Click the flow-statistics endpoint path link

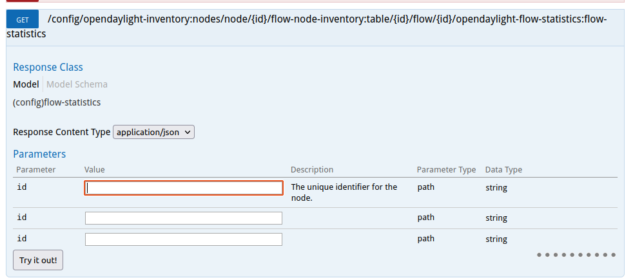pos(327,20)
